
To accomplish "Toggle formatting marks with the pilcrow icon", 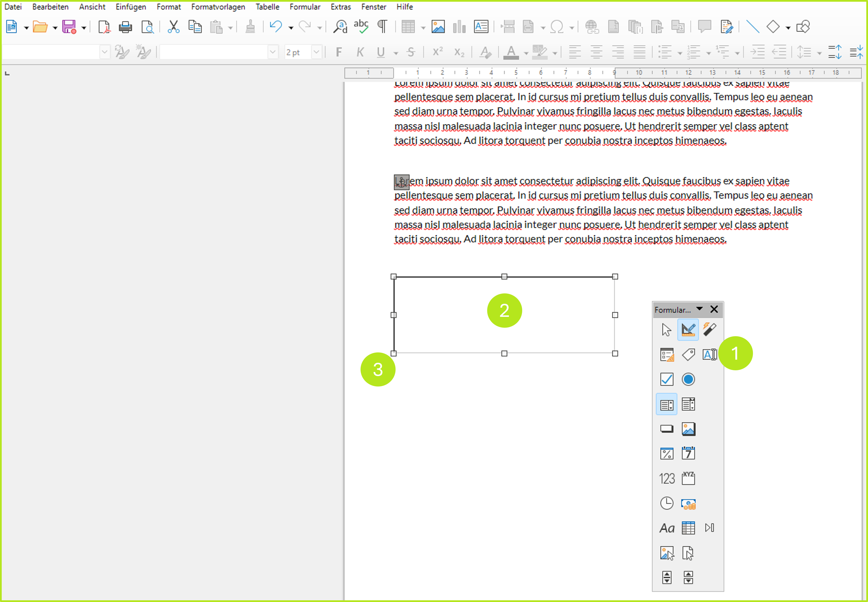I will coord(382,26).
